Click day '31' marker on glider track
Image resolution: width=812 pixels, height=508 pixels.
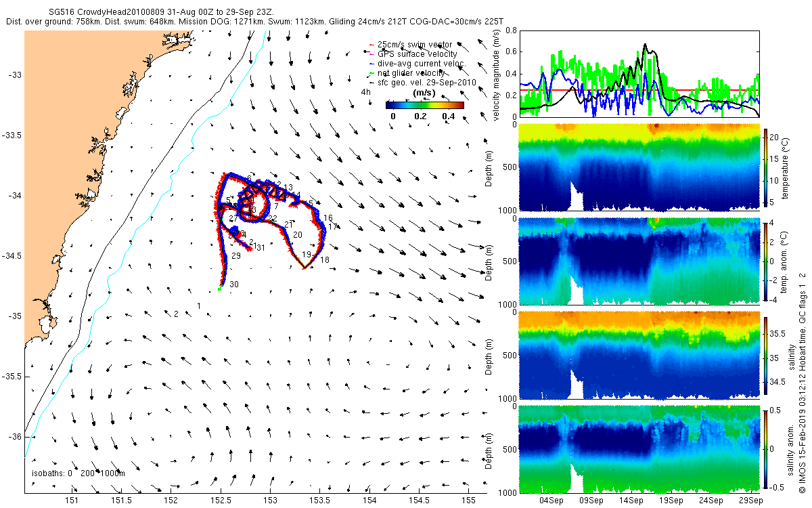click(261, 248)
